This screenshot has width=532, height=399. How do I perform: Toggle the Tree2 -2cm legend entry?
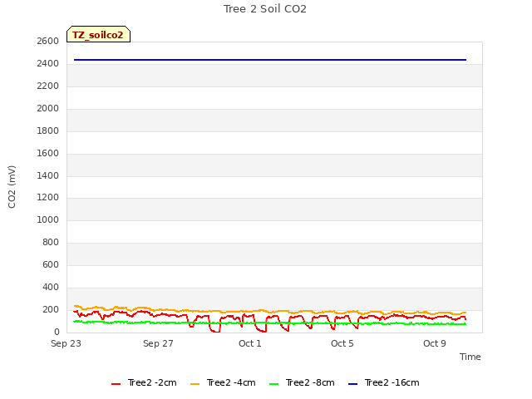pos(144,382)
